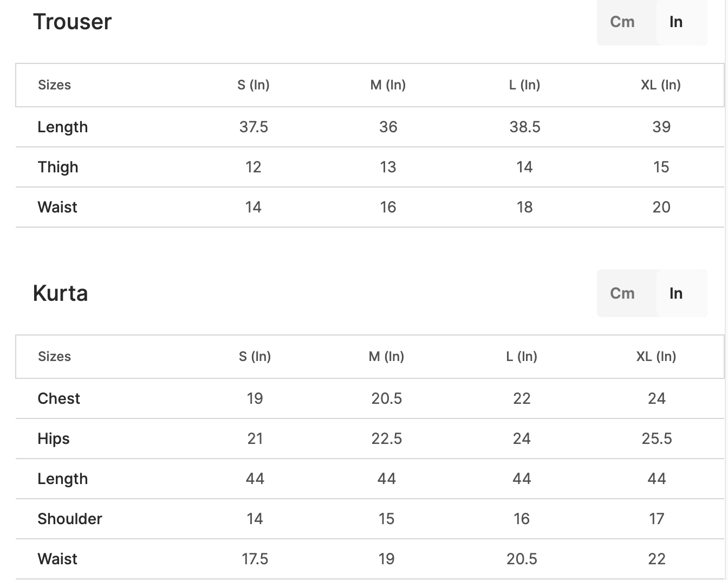Click Trouser Waist XL value 20
Screen dimensions: 728x580
coord(661,207)
